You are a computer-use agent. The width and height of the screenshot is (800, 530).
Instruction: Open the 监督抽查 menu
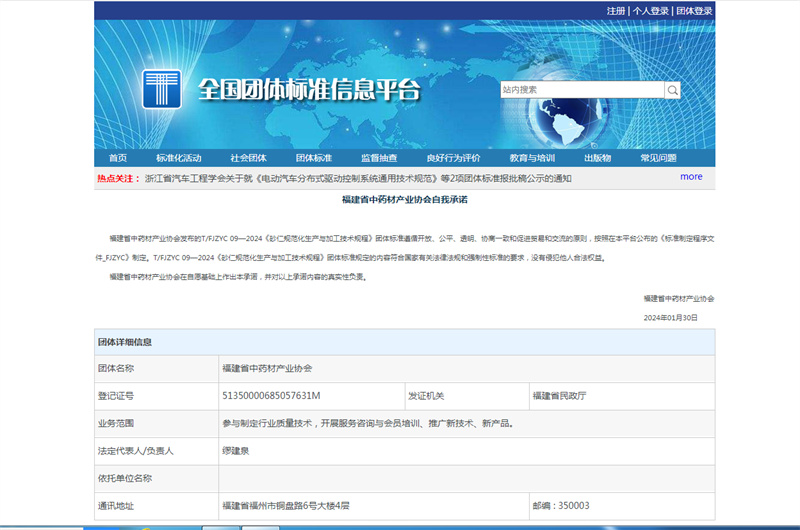point(379,158)
